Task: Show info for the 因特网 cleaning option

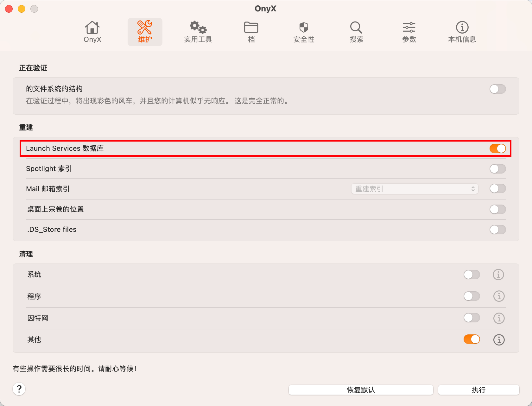Action: 499,318
